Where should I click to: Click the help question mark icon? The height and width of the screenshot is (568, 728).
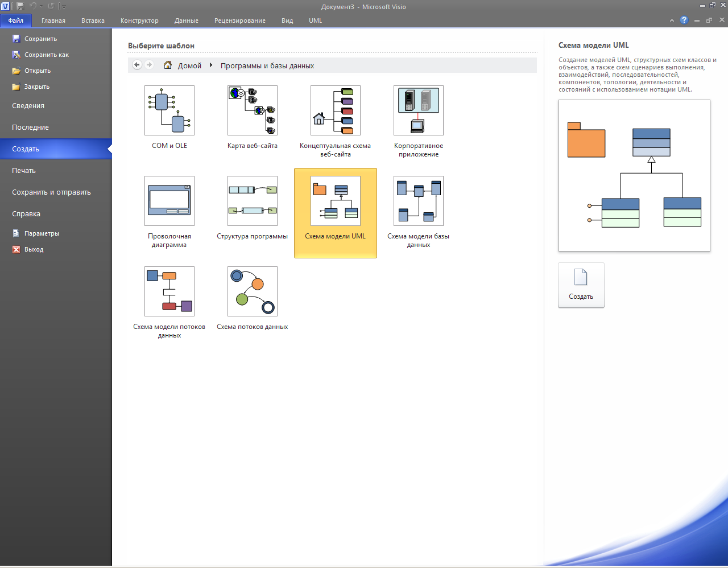[684, 20]
